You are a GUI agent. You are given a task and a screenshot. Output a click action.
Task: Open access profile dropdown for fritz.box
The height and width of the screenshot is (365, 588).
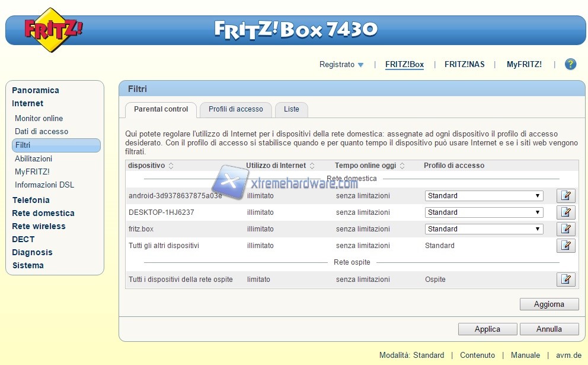484,229
